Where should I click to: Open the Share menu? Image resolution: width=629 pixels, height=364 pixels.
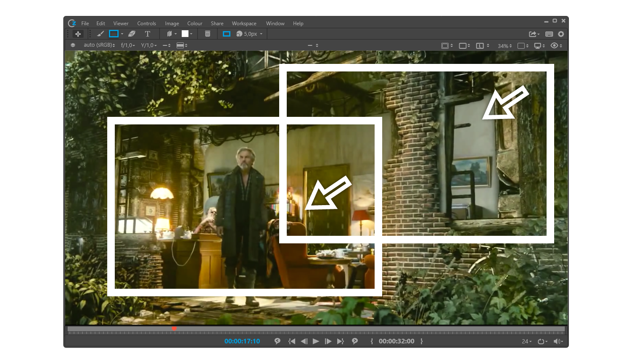(217, 24)
